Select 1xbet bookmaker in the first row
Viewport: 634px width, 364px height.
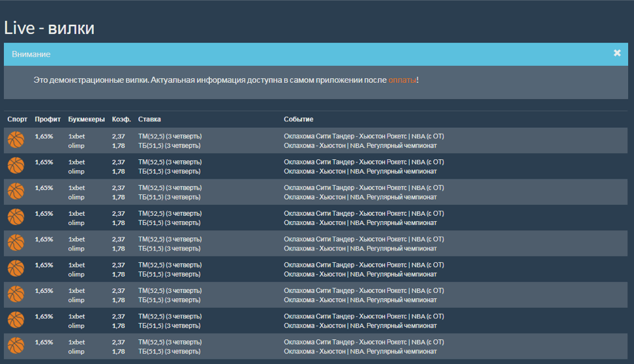pos(76,136)
